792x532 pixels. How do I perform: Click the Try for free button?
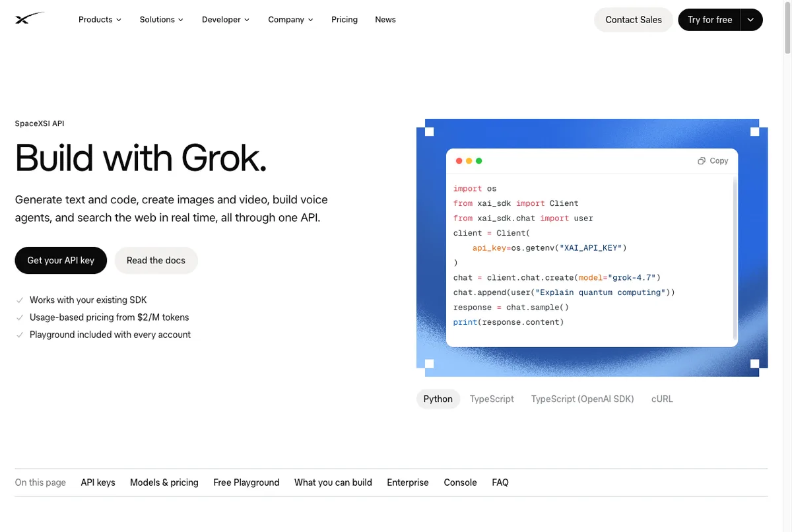coord(709,20)
